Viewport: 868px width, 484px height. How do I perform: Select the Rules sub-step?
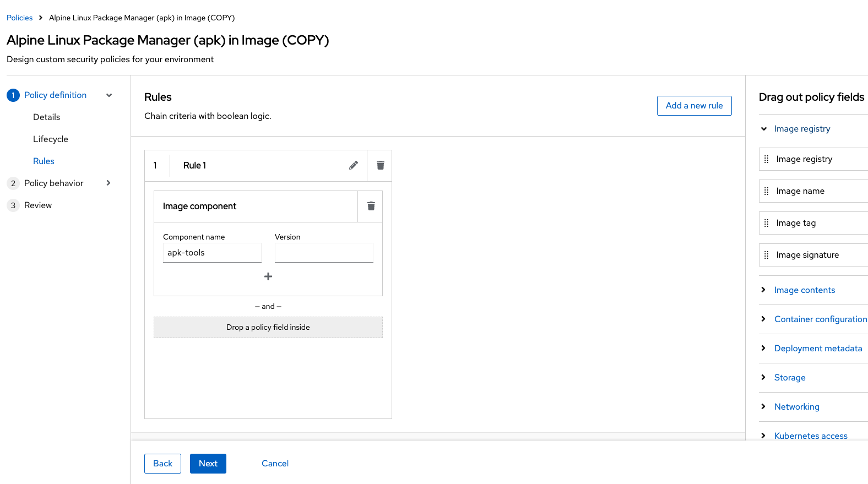44,161
